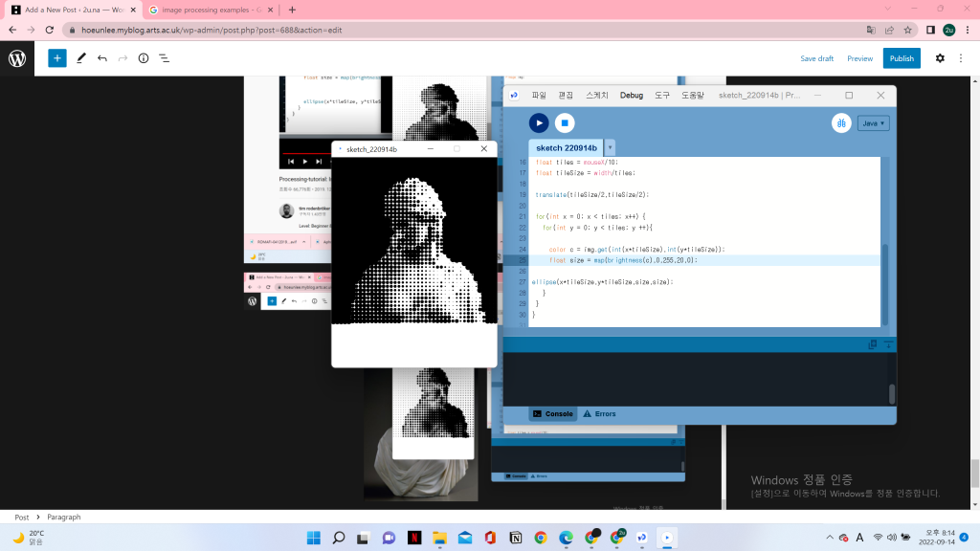This screenshot has width=980, height=551.
Task: Publish the WordPress post
Action: (902, 58)
